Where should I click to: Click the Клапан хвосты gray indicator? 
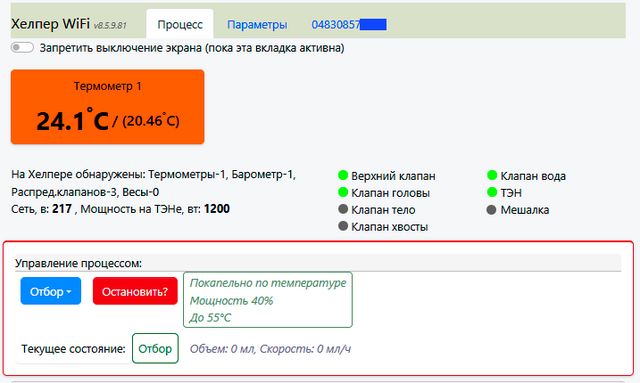pos(343,226)
